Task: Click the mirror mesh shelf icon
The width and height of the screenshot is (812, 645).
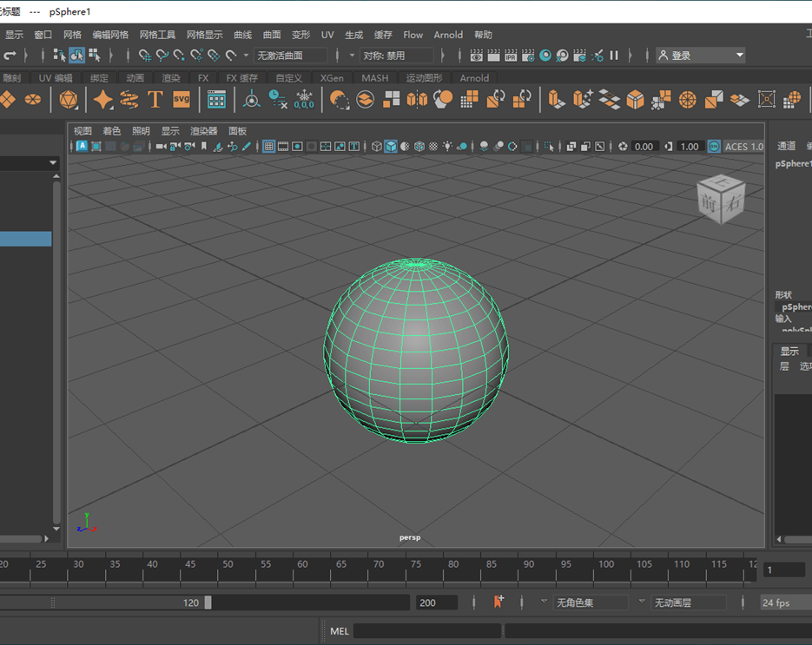Action: [x=417, y=99]
